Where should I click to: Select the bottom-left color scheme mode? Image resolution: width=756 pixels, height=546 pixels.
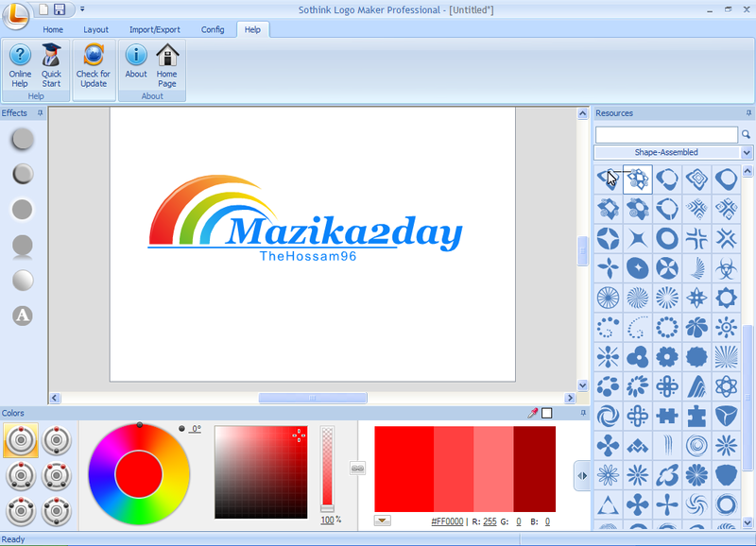(x=21, y=511)
